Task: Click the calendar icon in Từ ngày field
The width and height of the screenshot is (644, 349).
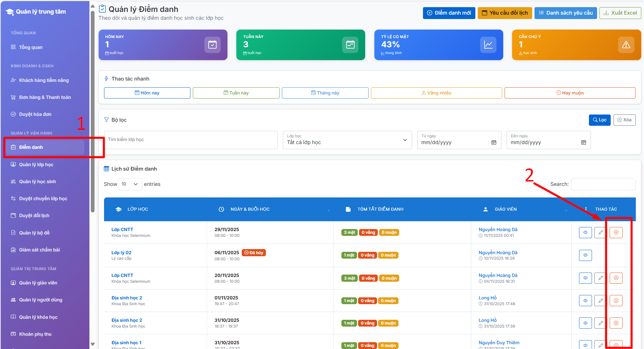Action: [x=494, y=142]
